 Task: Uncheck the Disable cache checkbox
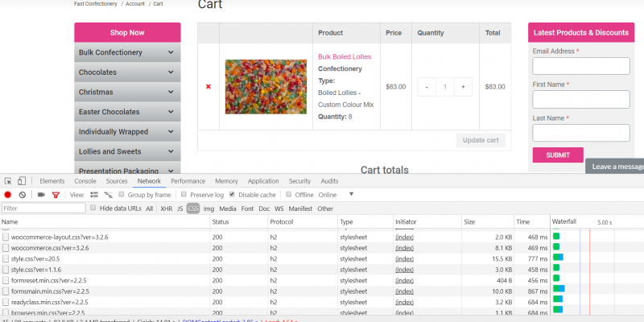tap(232, 194)
